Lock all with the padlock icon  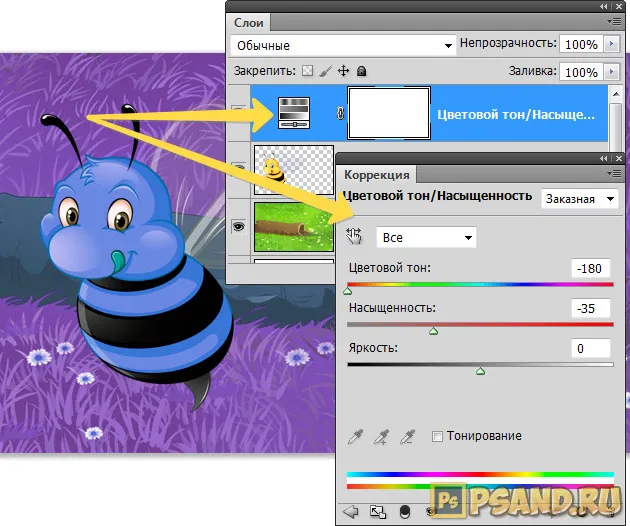[x=362, y=71]
